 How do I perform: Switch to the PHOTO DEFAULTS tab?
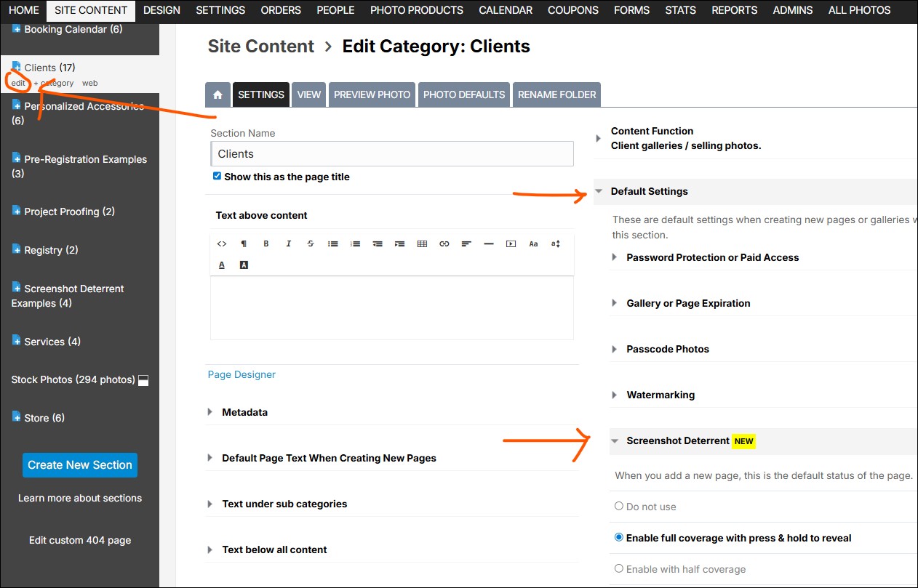point(464,95)
